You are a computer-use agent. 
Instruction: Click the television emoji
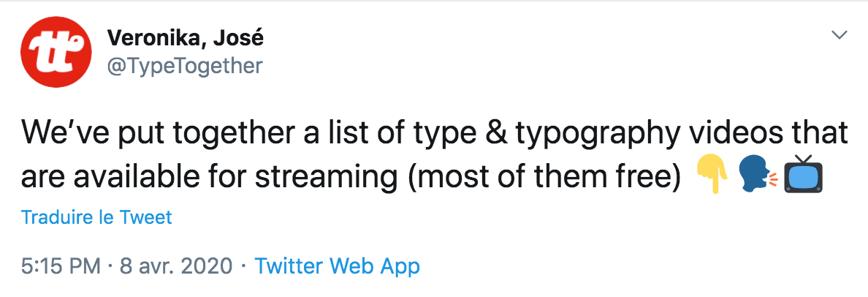coord(803,173)
